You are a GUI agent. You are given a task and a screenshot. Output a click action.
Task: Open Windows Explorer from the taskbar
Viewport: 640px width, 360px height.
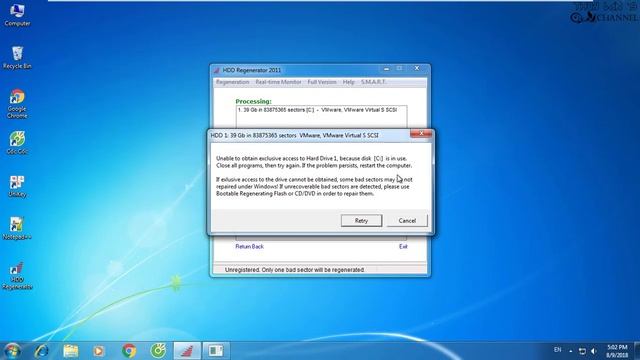tap(71, 351)
